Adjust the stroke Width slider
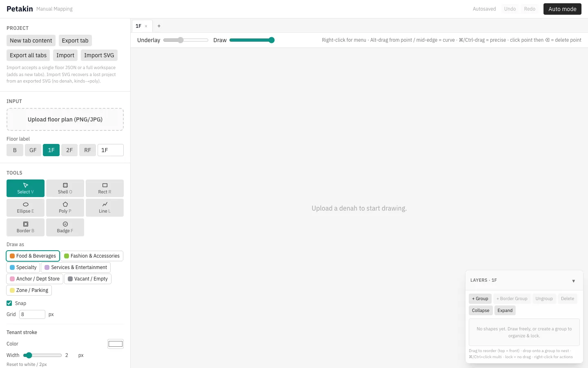 point(42,355)
